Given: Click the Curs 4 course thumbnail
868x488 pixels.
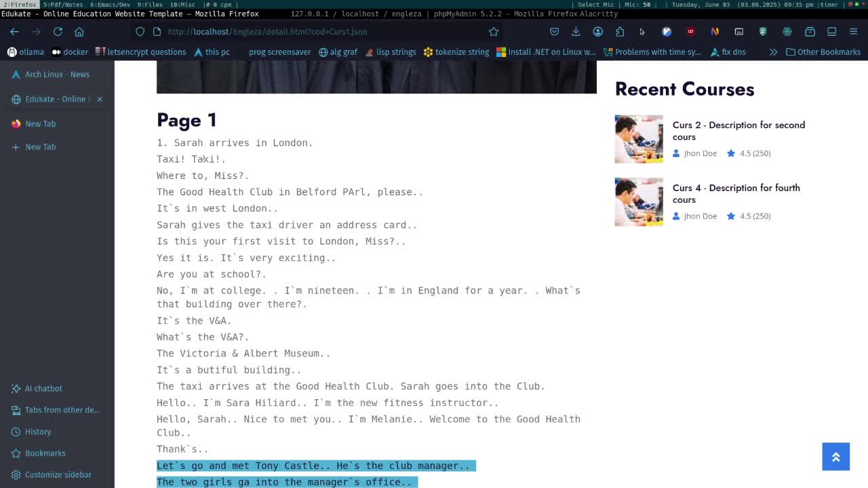Looking at the screenshot, I should point(639,202).
